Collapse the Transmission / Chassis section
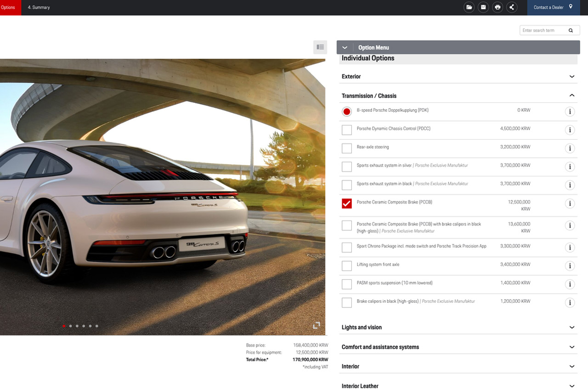 click(x=458, y=96)
